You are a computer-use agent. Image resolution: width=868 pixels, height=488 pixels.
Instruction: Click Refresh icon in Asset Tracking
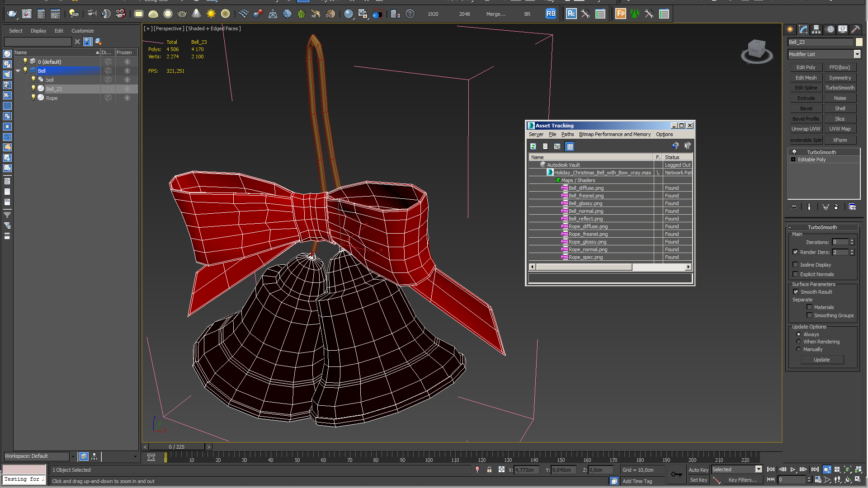click(533, 146)
